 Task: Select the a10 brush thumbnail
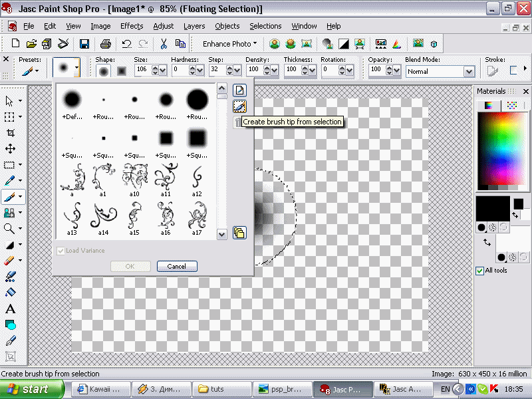point(134,180)
